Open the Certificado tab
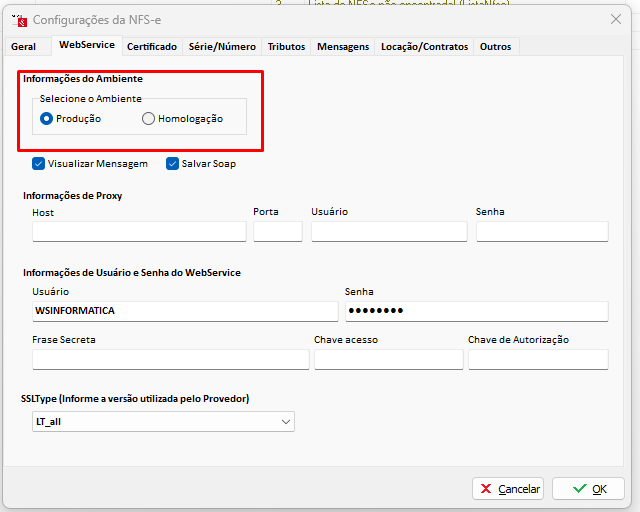This screenshot has height=512, width=640. tap(151, 47)
